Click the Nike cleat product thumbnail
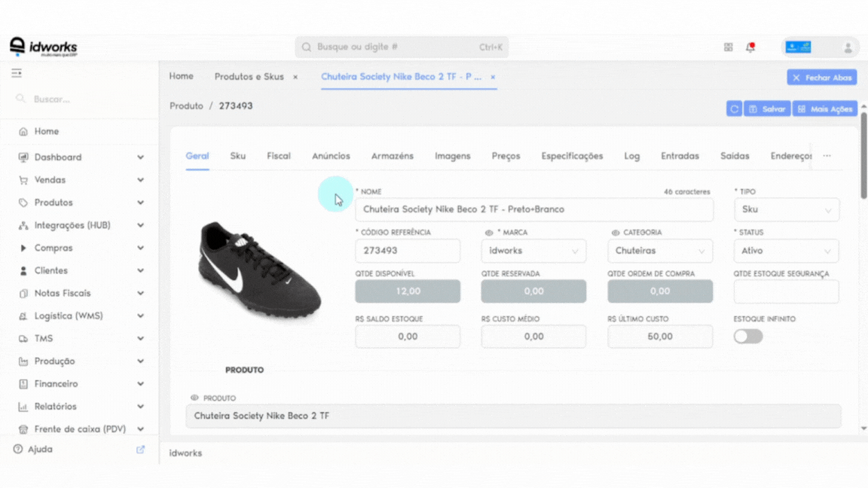This screenshot has width=868, height=488. (260, 270)
